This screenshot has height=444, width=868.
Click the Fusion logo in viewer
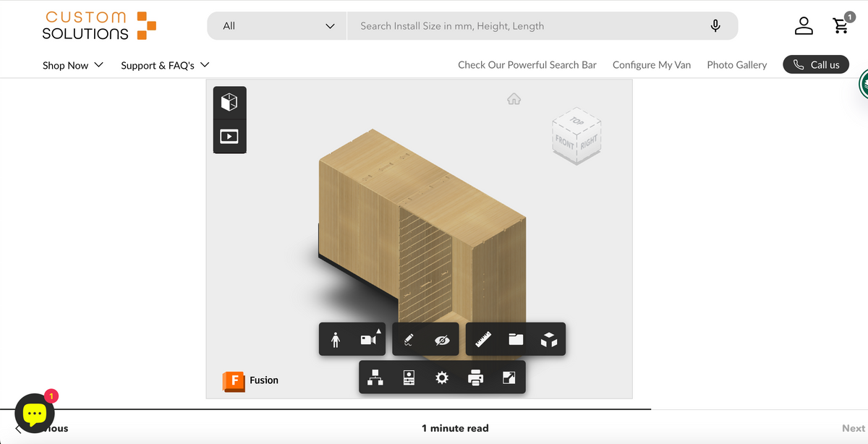[x=250, y=380]
